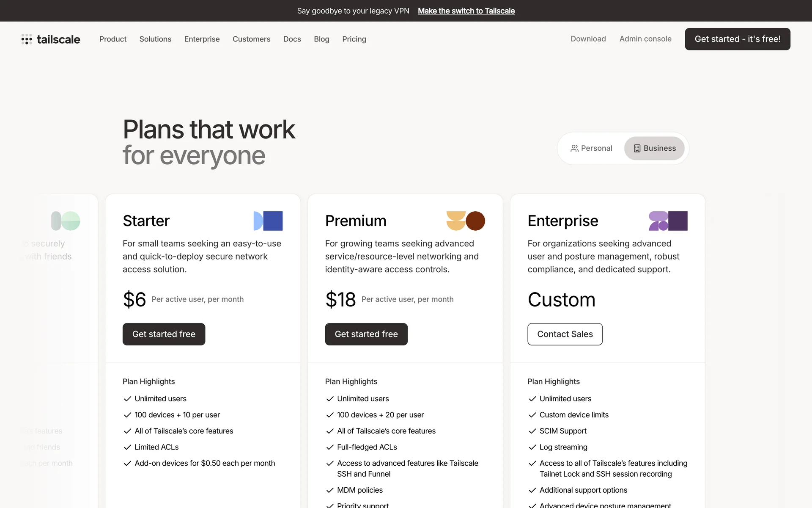
Task: Open the Product navigation menu
Action: pyautogui.click(x=113, y=39)
